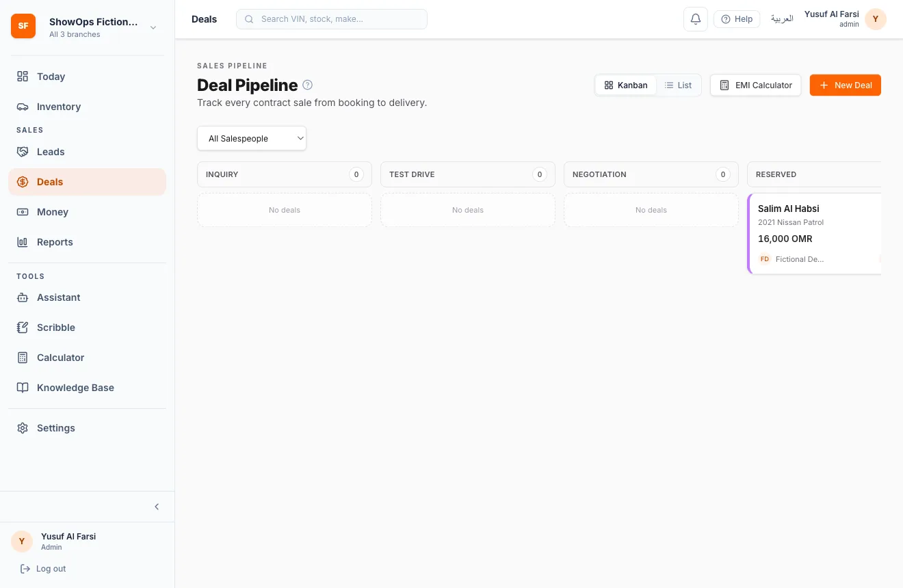Navigate to Reports

point(88,242)
